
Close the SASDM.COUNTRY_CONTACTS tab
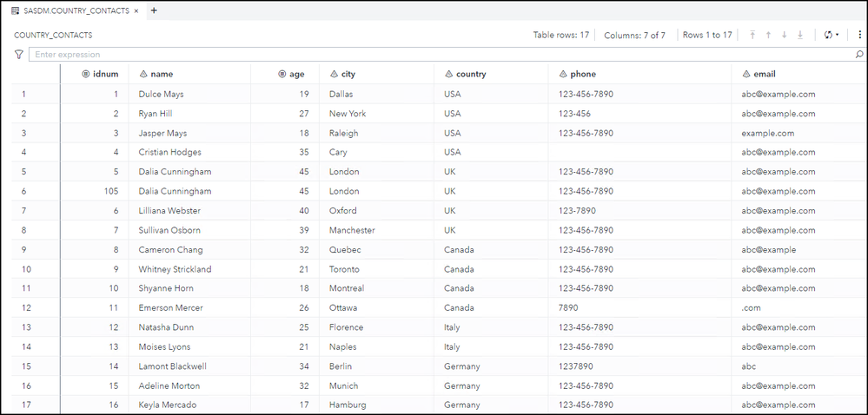point(136,10)
